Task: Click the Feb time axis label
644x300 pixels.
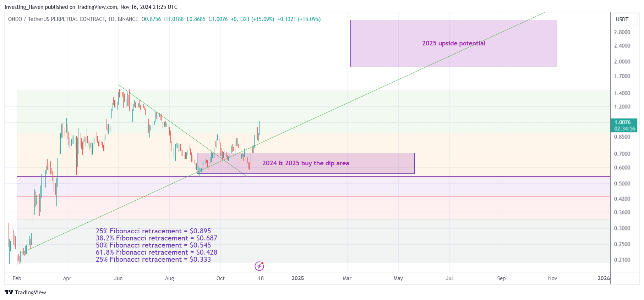Action: point(17,278)
